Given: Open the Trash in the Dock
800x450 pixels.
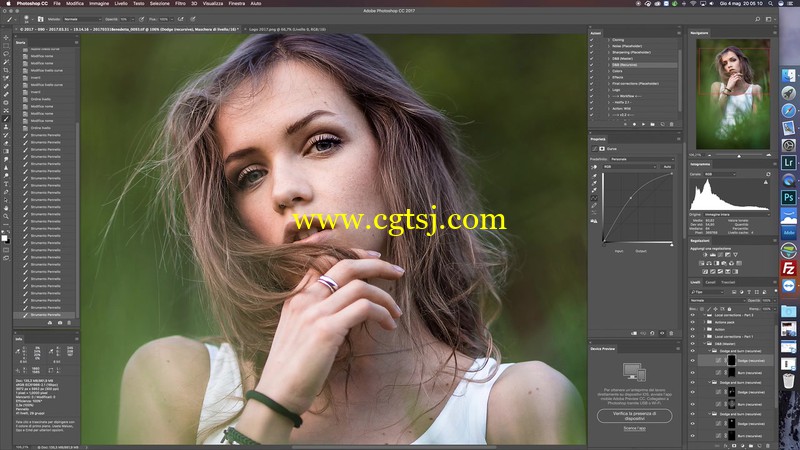Looking at the screenshot, I should (x=788, y=381).
